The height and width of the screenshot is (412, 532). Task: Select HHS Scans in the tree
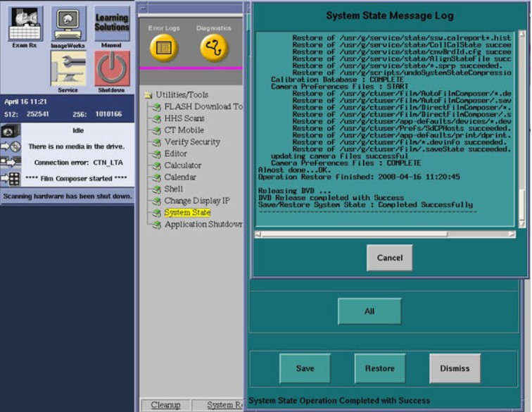point(184,118)
